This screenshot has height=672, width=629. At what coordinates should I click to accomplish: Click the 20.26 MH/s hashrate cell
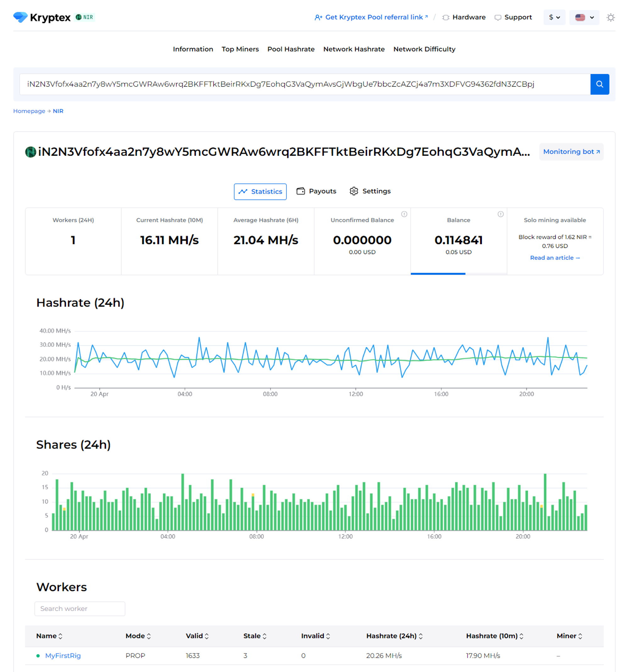click(384, 655)
